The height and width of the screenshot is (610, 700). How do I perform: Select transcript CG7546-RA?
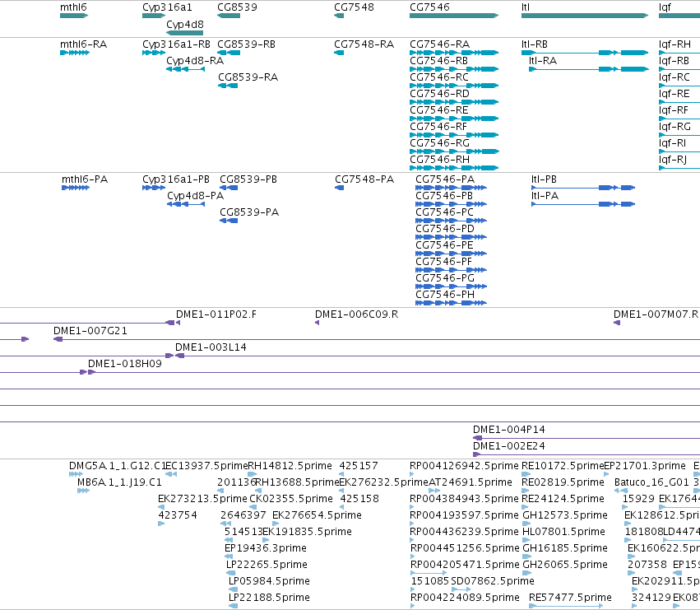pyautogui.click(x=440, y=44)
